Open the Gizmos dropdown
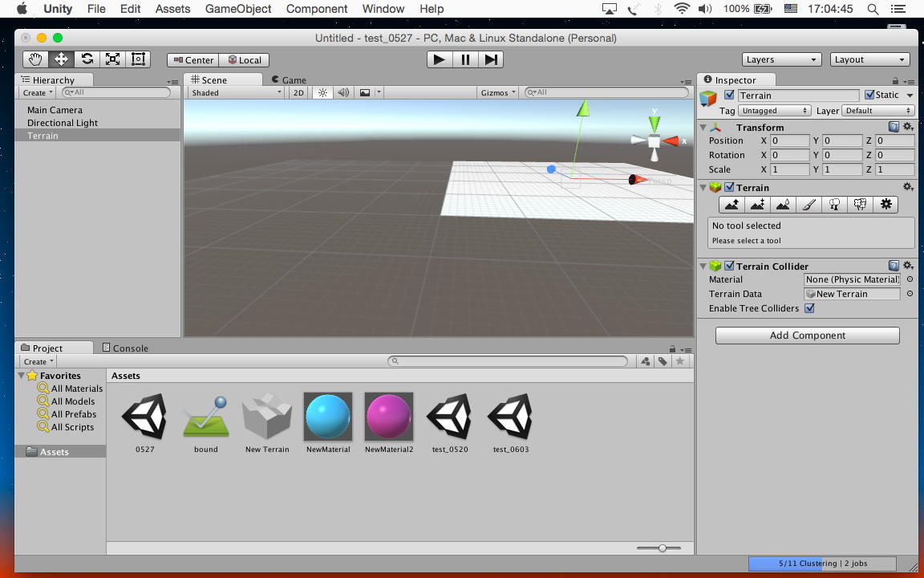Screen dimensions: 924x578 pyautogui.click(x=498, y=92)
